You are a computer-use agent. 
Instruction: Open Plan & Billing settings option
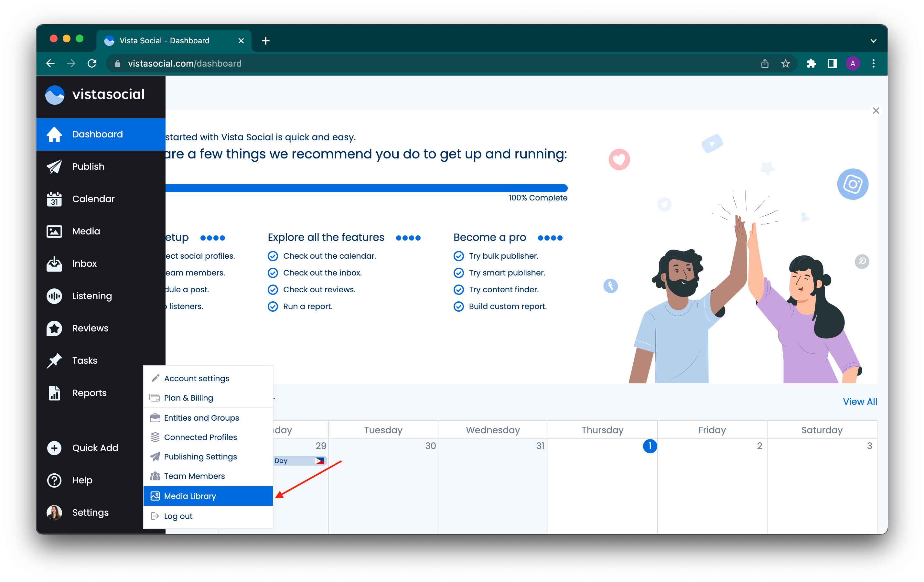pos(189,398)
